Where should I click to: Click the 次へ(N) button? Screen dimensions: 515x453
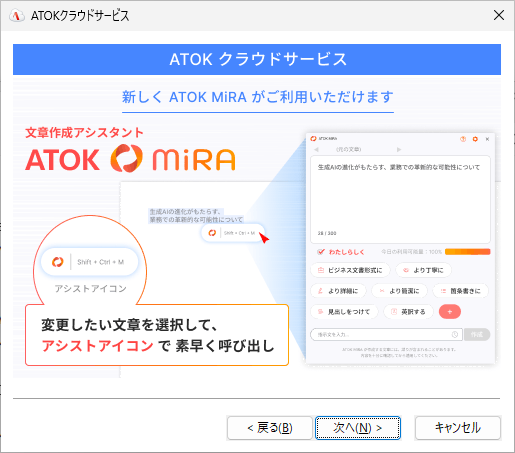pos(358,428)
